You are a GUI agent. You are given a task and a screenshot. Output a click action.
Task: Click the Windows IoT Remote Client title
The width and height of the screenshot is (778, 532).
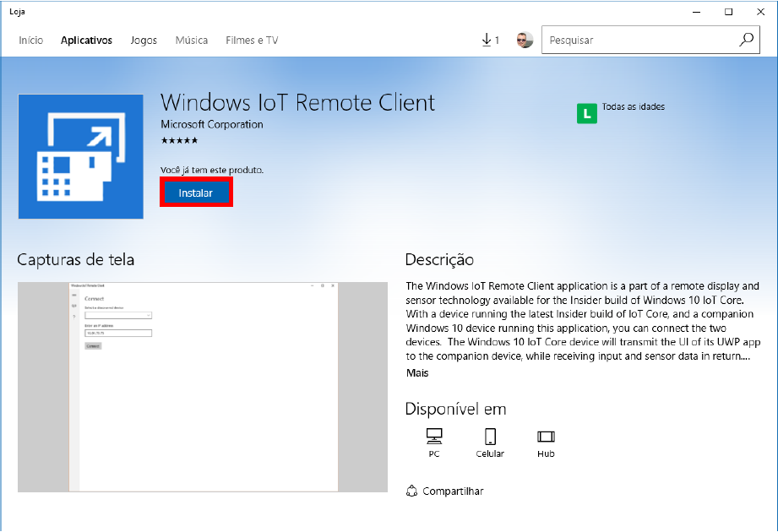click(297, 103)
